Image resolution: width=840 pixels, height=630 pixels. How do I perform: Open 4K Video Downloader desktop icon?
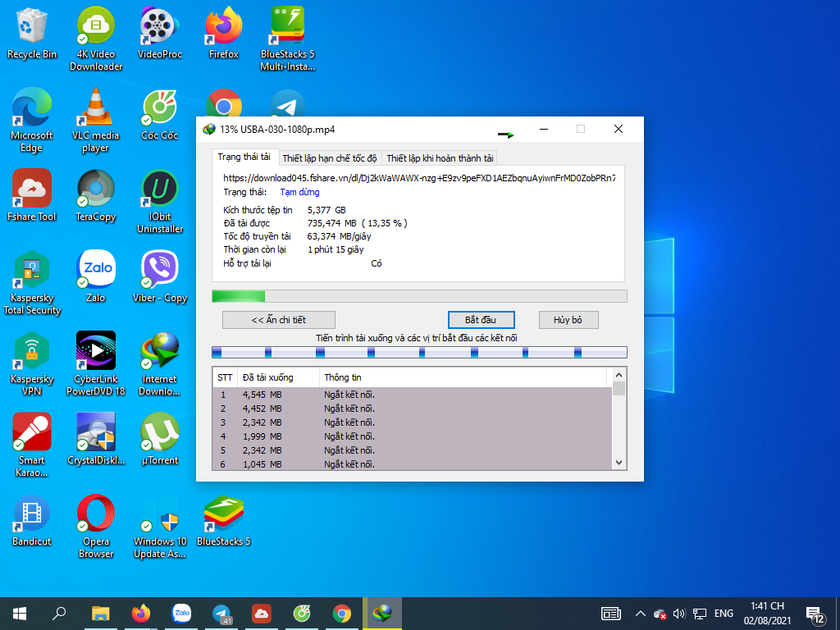[x=96, y=39]
